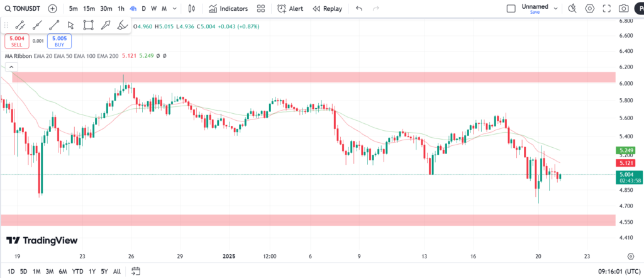Select the YTD date range tab

pyautogui.click(x=78, y=271)
